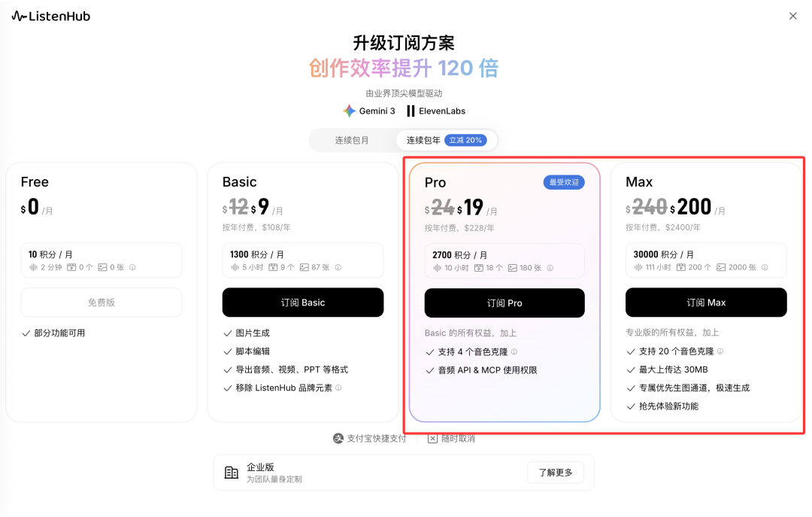
Task: Click the info icon in Free credits box
Action: click(x=133, y=267)
